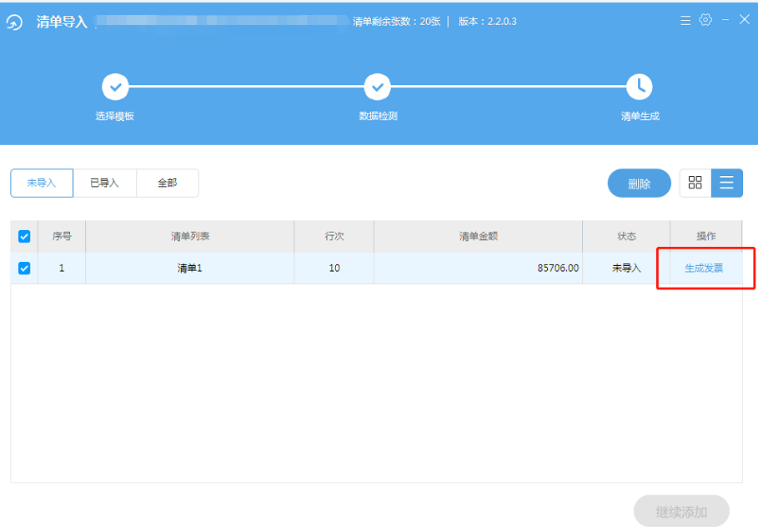Viewport: 758px width, 532px height.
Task: Click the app logo icon beside 清单导入
Action: (x=15, y=23)
